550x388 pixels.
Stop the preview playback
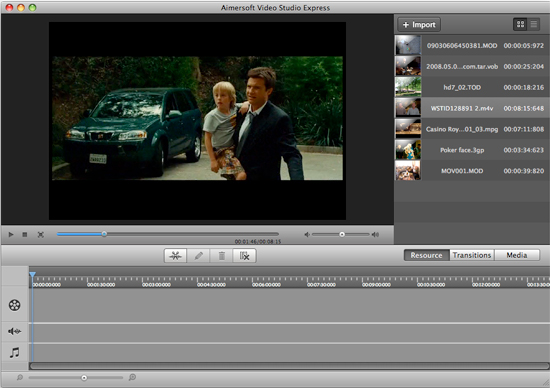coord(25,234)
